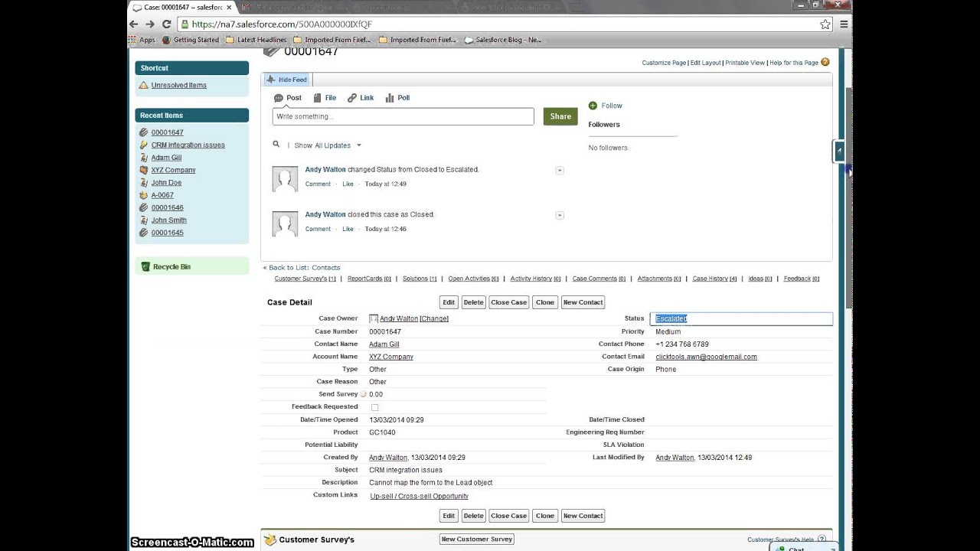Screen dimensions: 980x551
Task: Click the Unresolved Items warning icon
Action: (143, 85)
